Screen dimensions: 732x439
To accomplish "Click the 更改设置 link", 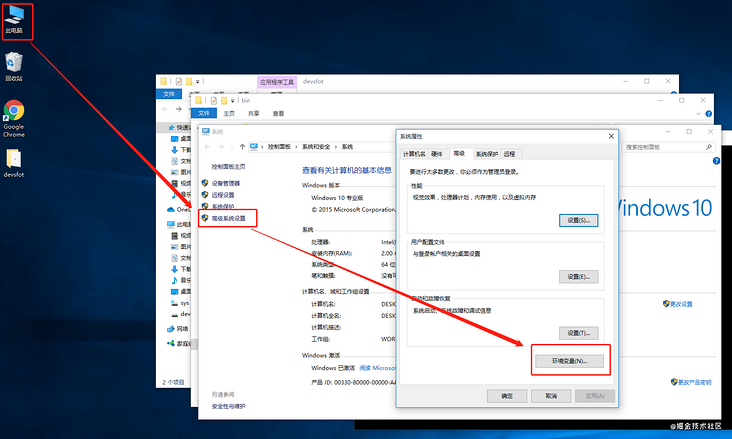I will tap(682, 304).
